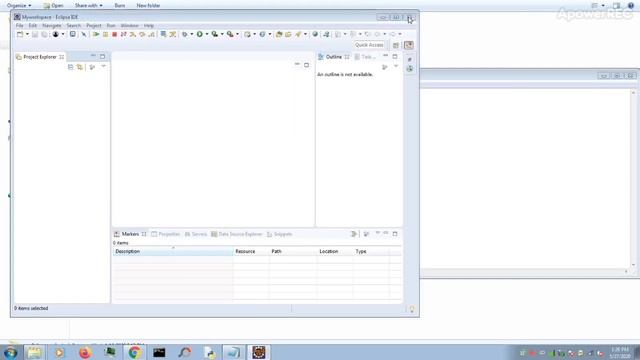The height and width of the screenshot is (360, 640).
Task: Click the Debug bug icon in toolbar
Action: point(184,34)
